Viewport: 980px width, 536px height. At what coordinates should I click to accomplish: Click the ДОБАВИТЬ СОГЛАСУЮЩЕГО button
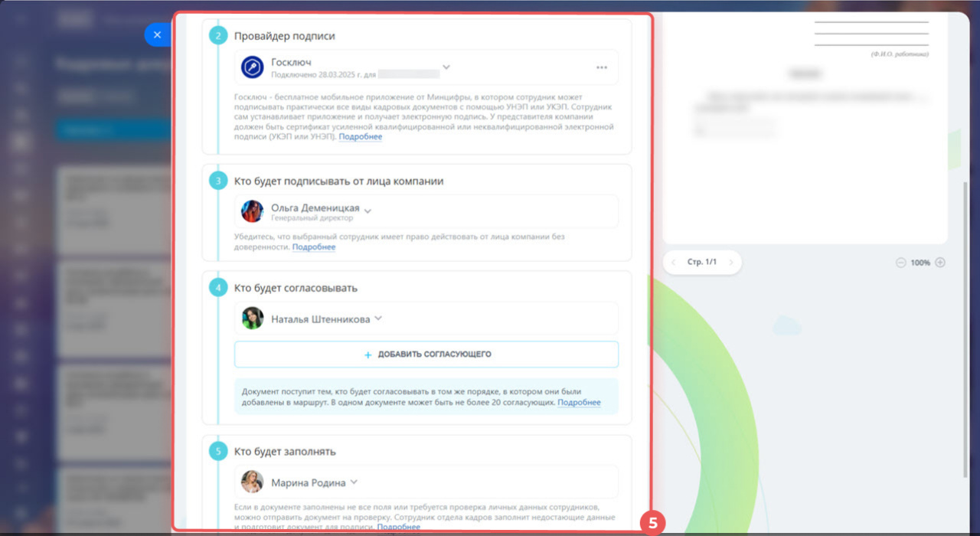click(x=426, y=355)
